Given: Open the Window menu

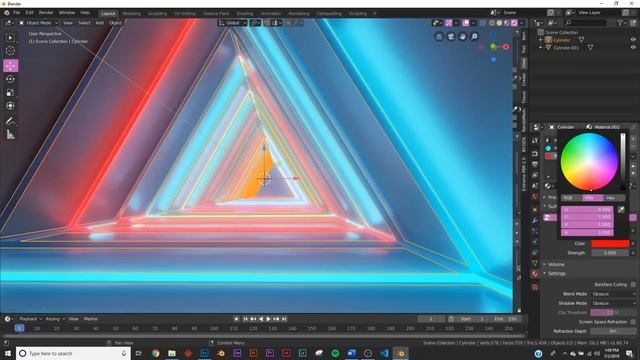Looking at the screenshot, I should point(67,13).
